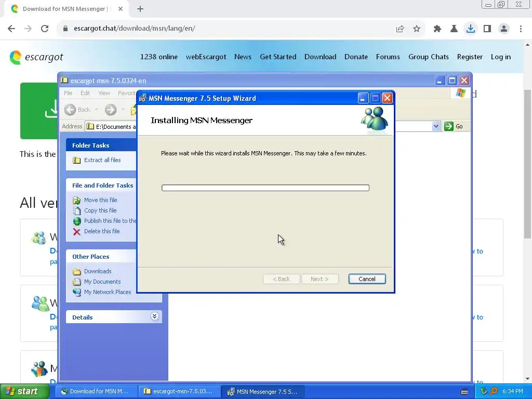Image resolution: width=532 pixels, height=399 pixels.
Task: Open the browser downloads icon
Action: point(471,29)
